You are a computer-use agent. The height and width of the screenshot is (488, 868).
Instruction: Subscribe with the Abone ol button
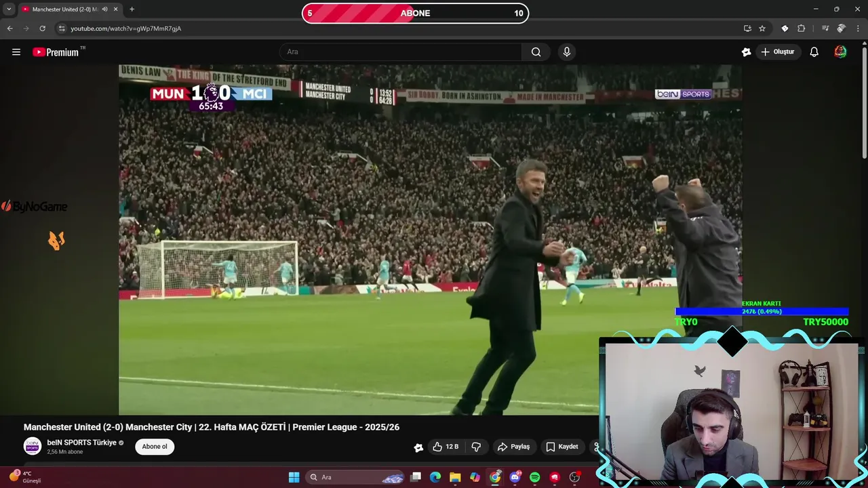click(x=155, y=447)
